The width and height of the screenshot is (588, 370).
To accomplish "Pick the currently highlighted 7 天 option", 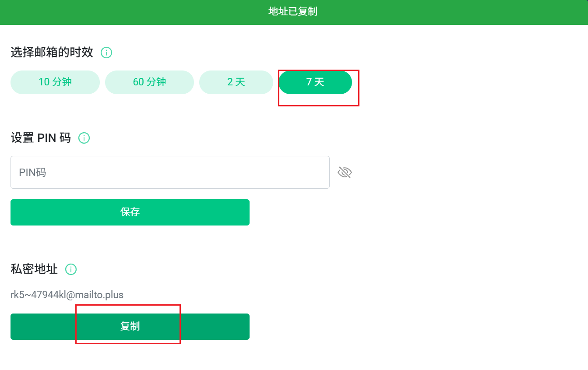I will [x=315, y=82].
